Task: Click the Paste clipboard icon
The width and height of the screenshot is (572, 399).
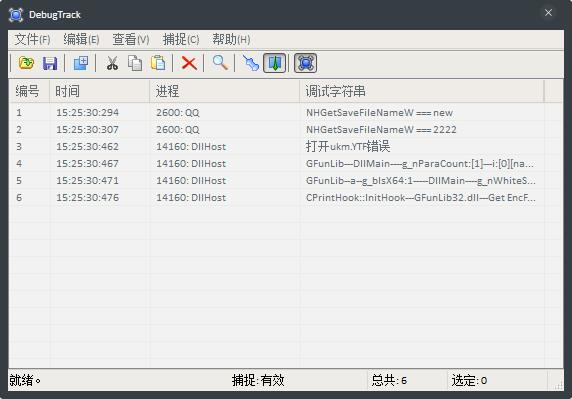Action: [158, 63]
